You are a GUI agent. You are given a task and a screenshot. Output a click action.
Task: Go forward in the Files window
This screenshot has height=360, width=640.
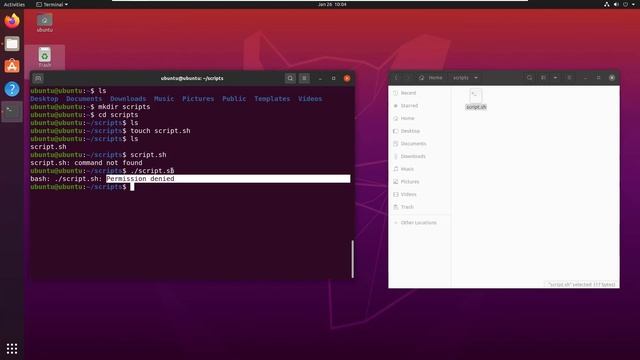pos(407,78)
